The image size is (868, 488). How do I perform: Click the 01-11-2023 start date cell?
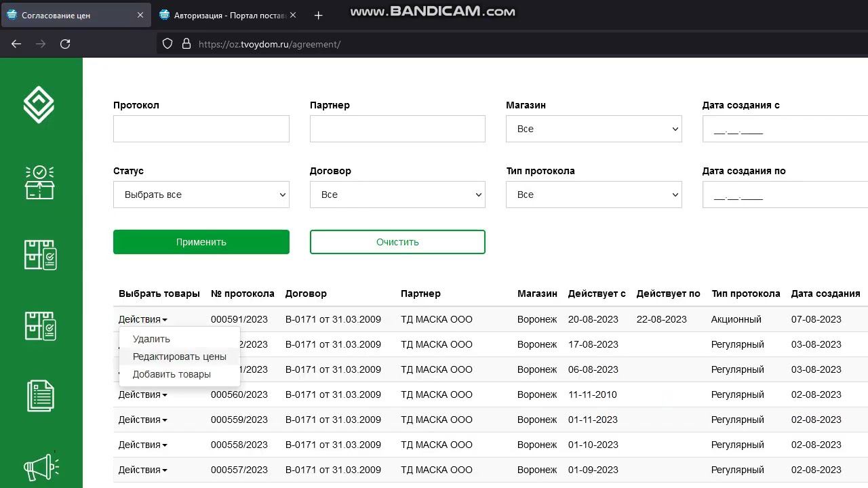point(593,420)
